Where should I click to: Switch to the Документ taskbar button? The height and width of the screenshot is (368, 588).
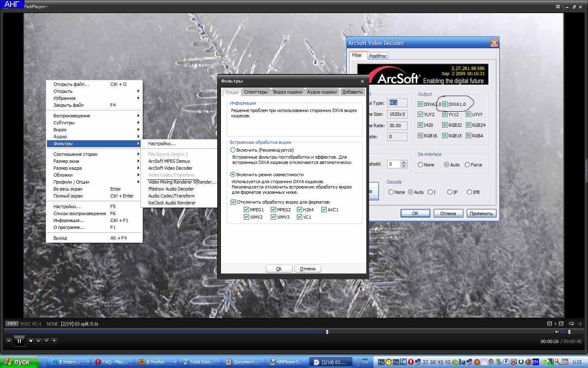click(244, 362)
